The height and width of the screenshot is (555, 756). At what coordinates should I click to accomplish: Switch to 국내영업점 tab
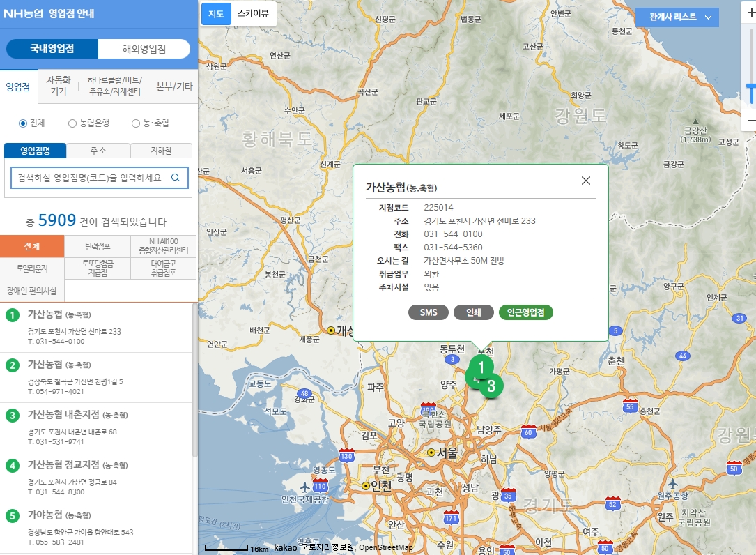click(52, 49)
